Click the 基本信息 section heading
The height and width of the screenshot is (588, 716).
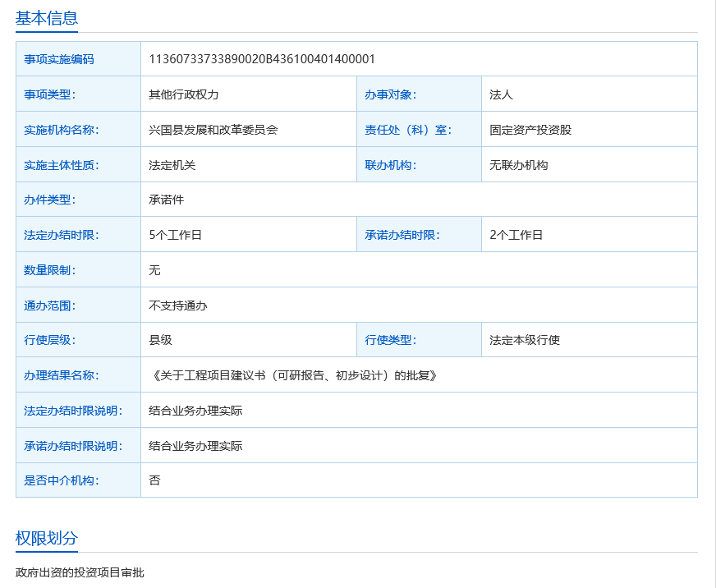tap(47, 18)
